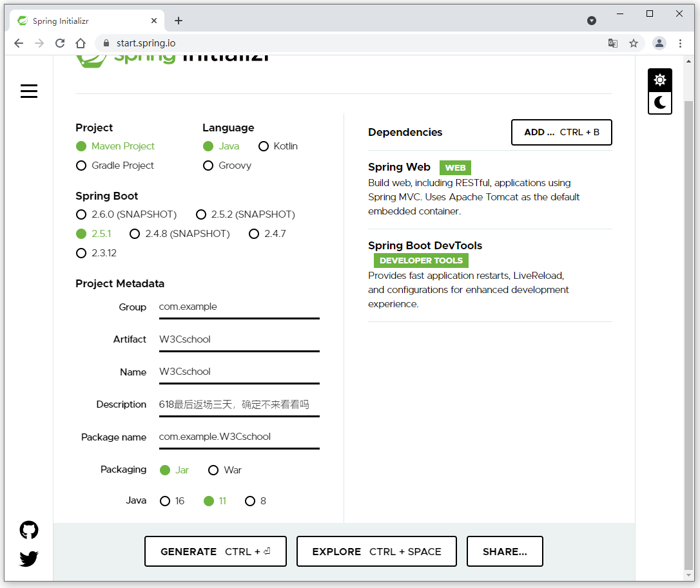Open the GitHub icon link
Viewport: 700px width, 588px height.
tap(29, 530)
